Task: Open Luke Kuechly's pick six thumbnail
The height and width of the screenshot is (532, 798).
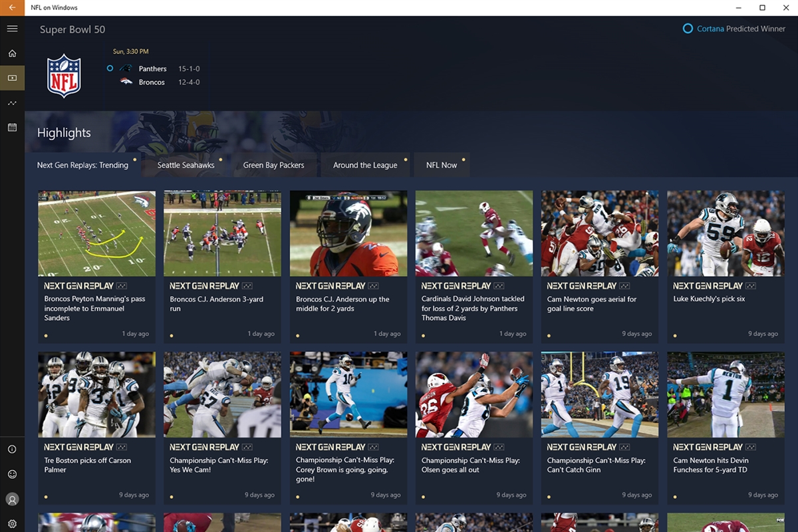Action: (726, 233)
